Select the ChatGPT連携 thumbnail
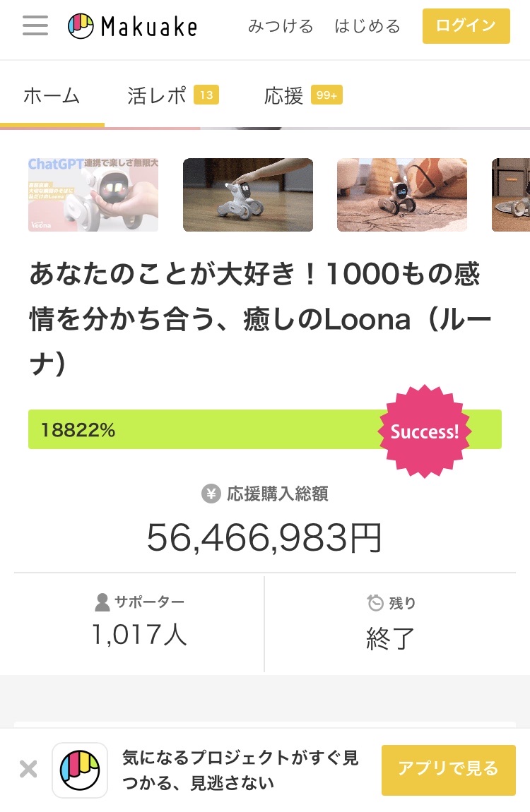Viewport: 530px width, 812px height. click(93, 195)
